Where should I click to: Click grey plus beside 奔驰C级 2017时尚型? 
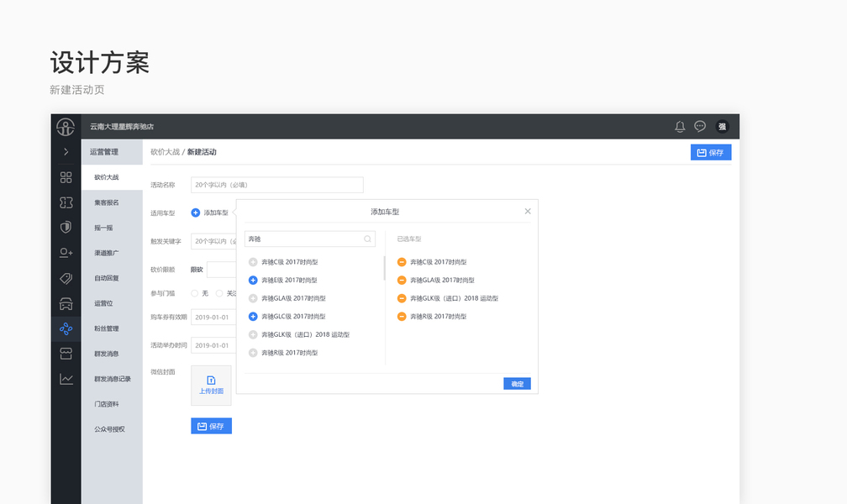[253, 262]
